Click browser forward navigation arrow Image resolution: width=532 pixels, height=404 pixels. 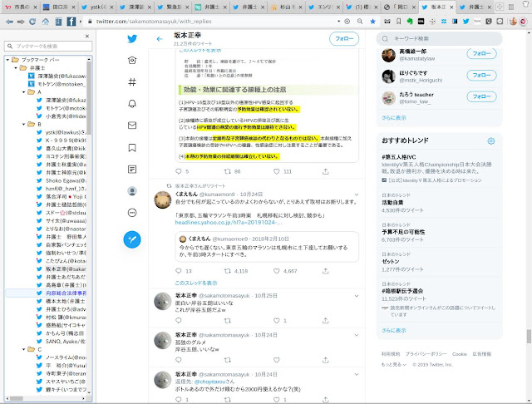click(21, 22)
